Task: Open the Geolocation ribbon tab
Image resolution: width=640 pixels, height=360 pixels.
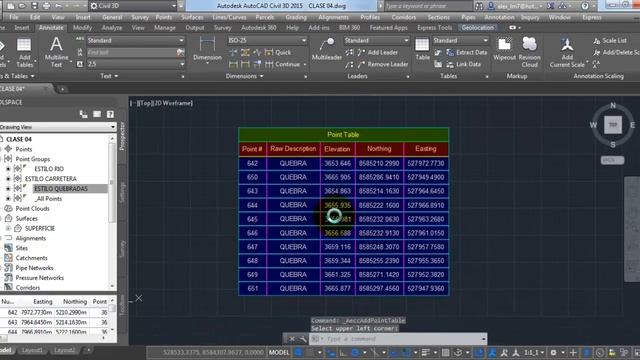Action: click(x=478, y=28)
